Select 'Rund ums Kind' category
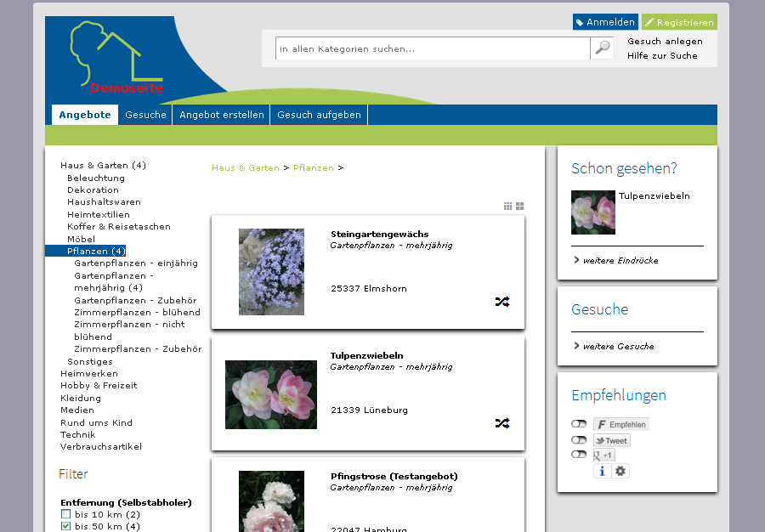 point(96,422)
